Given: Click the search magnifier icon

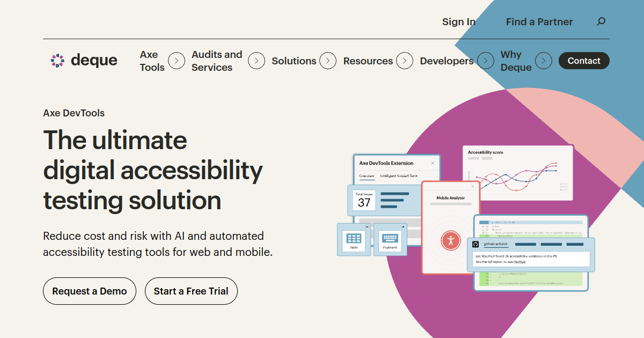Looking at the screenshot, I should [601, 22].
